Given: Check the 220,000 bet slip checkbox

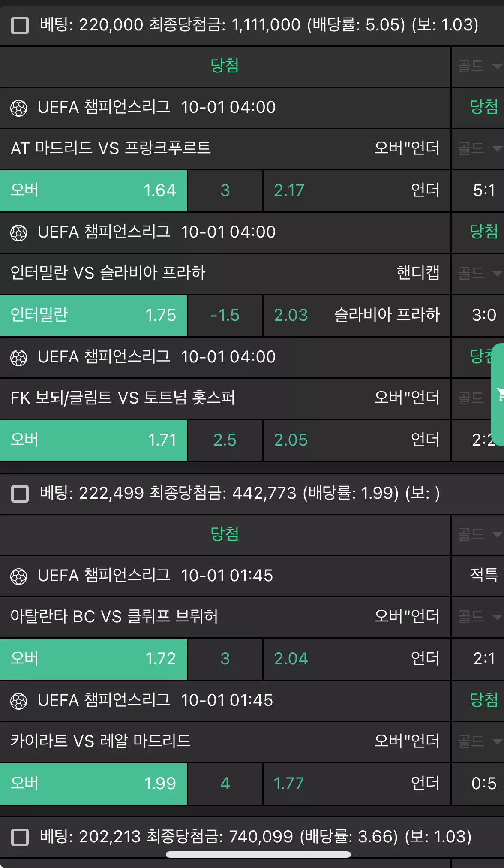Looking at the screenshot, I should pos(20,25).
